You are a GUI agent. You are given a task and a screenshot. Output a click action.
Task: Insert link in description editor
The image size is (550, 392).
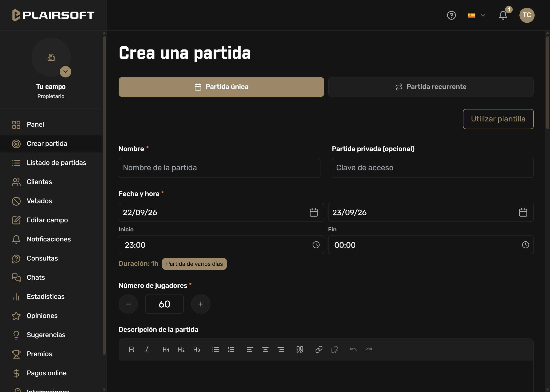click(x=319, y=349)
